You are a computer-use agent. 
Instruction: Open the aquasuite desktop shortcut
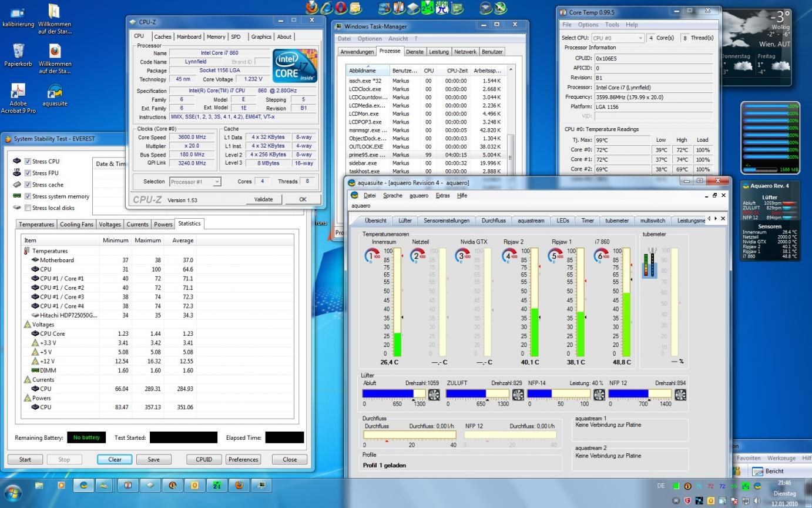(x=55, y=92)
